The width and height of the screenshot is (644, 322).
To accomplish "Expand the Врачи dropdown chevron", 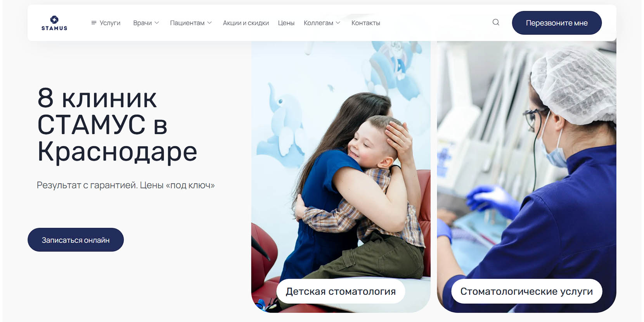I will point(157,23).
